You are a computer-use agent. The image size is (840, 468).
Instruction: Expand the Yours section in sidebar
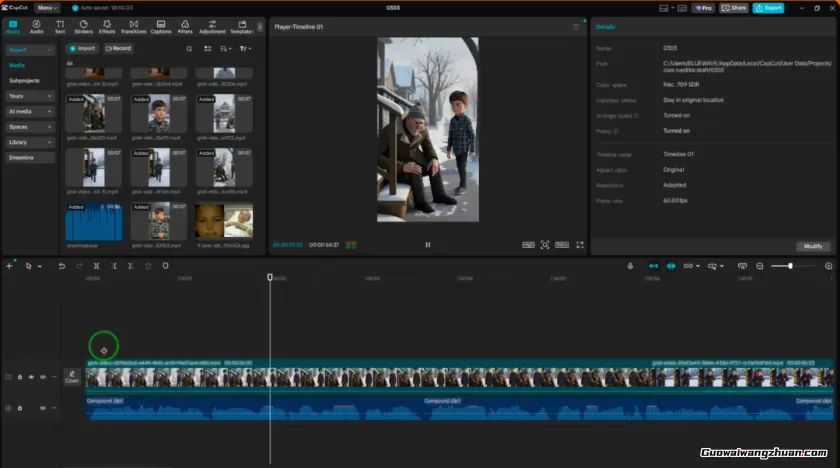[31, 96]
